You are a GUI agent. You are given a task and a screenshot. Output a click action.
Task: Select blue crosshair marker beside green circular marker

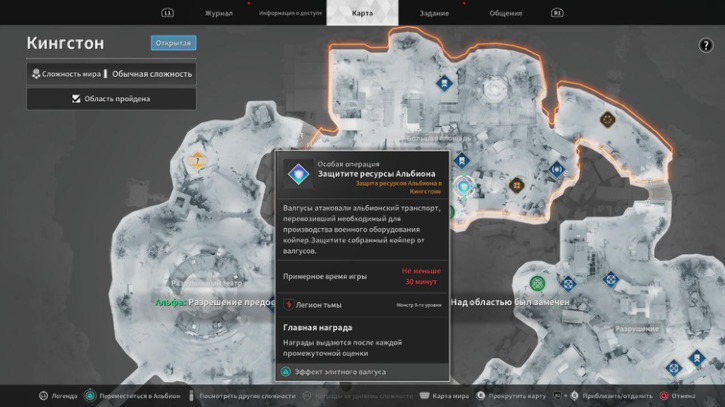click(x=567, y=284)
